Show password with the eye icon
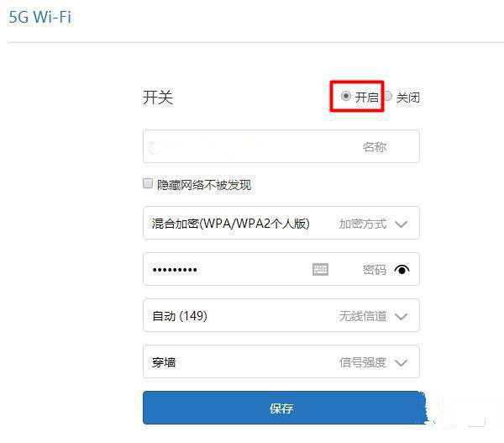This screenshot has height=443, width=504. tap(402, 270)
